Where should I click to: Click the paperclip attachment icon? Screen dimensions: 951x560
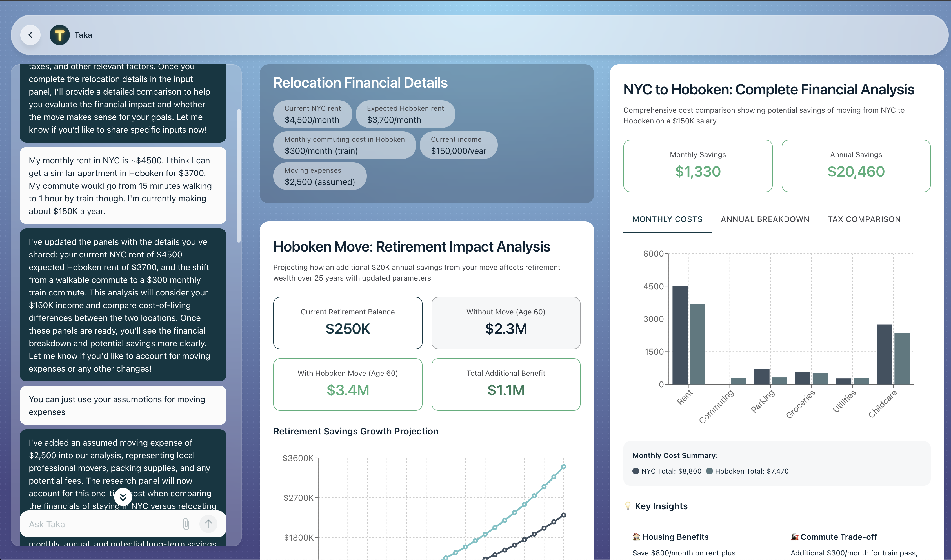pos(186,524)
